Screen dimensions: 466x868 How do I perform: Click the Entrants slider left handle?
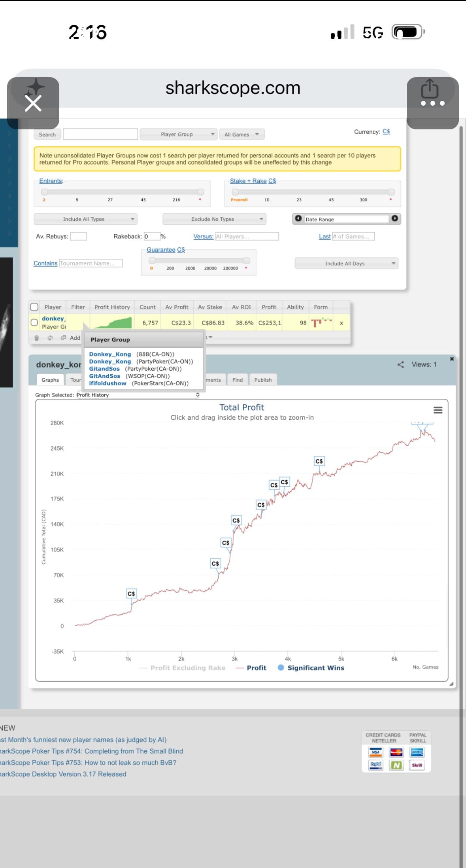(x=45, y=192)
